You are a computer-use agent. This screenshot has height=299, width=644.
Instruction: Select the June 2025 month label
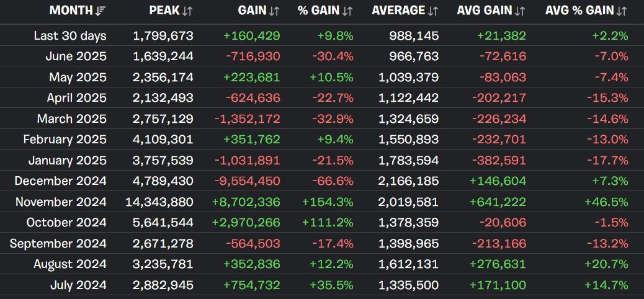[76, 56]
